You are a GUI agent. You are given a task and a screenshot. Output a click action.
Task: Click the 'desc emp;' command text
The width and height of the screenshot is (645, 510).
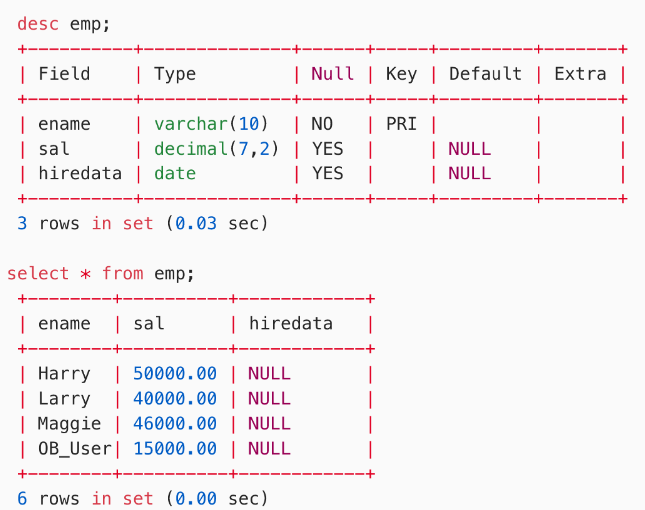coord(64,24)
